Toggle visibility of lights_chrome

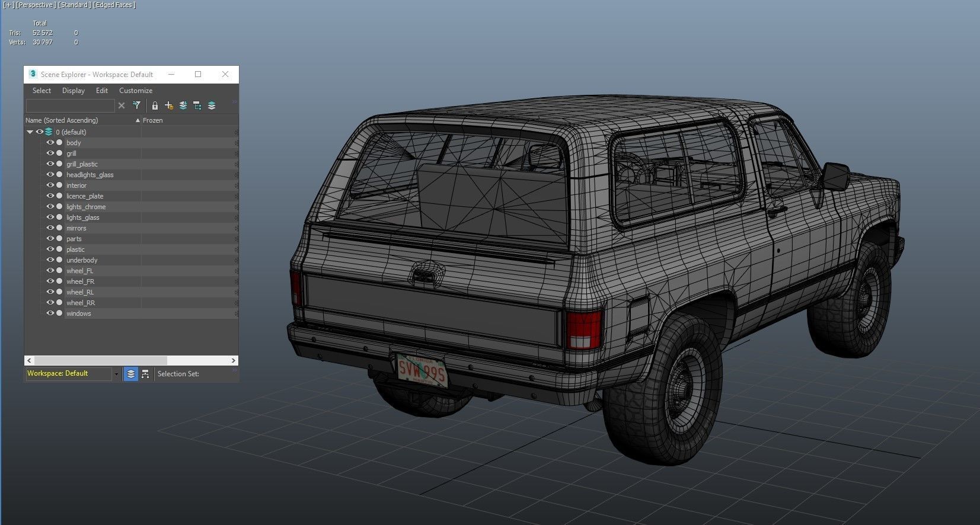(50, 207)
